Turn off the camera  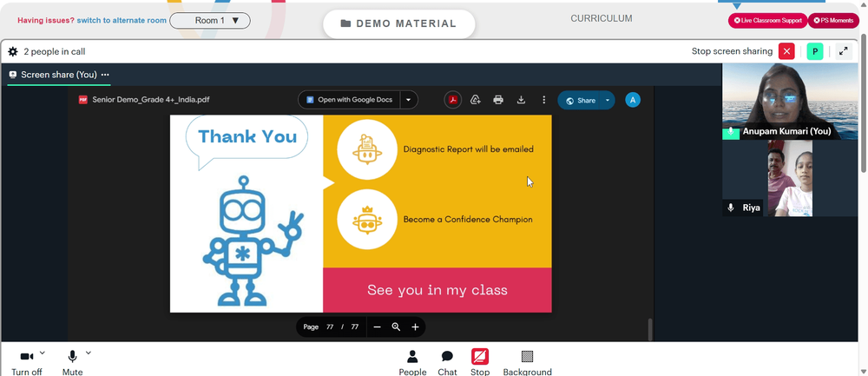click(27, 363)
